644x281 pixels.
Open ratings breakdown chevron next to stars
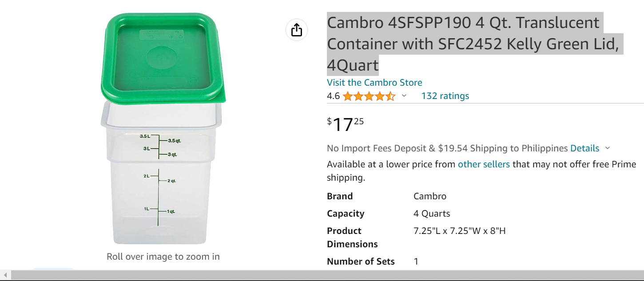[x=404, y=96]
